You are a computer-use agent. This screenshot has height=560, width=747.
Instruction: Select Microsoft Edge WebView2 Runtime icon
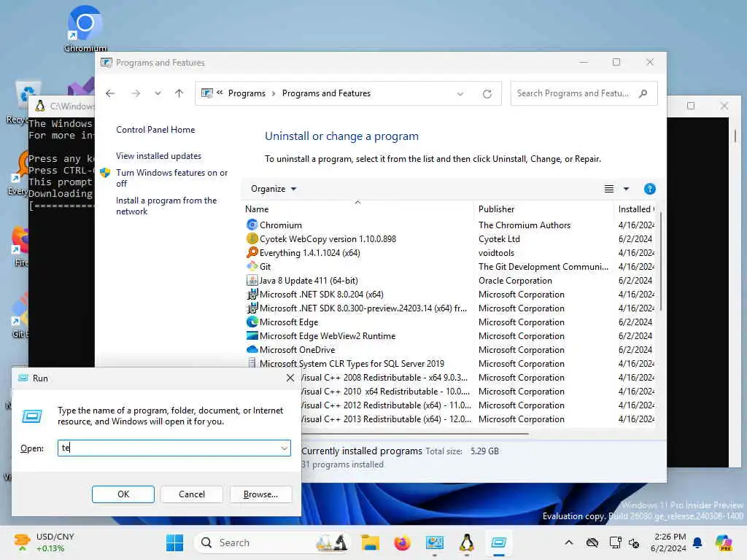click(252, 335)
